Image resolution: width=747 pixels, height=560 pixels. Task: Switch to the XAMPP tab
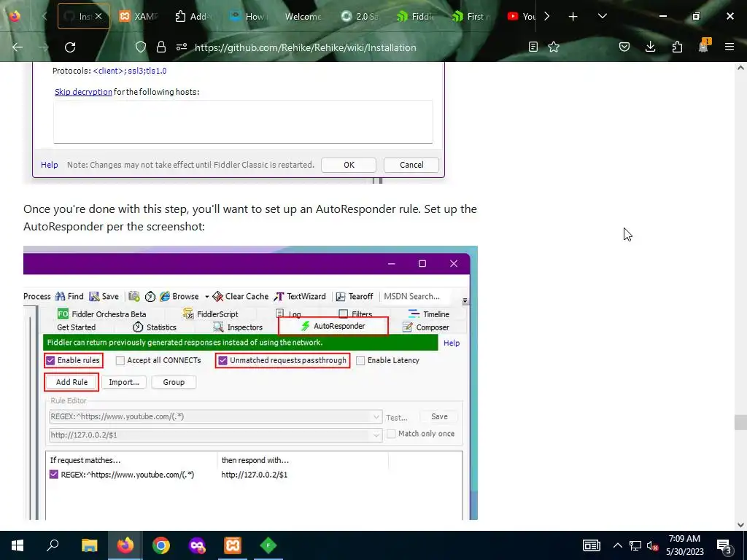tap(138, 16)
